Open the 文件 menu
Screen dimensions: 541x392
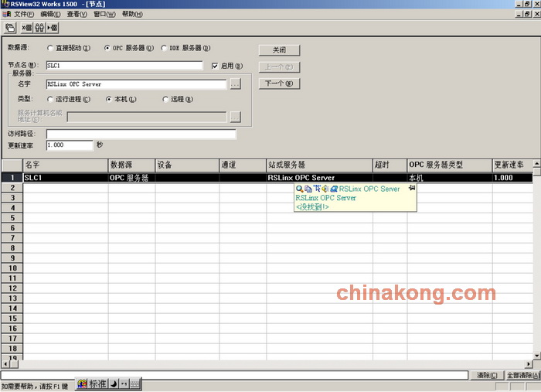pyautogui.click(x=24, y=14)
